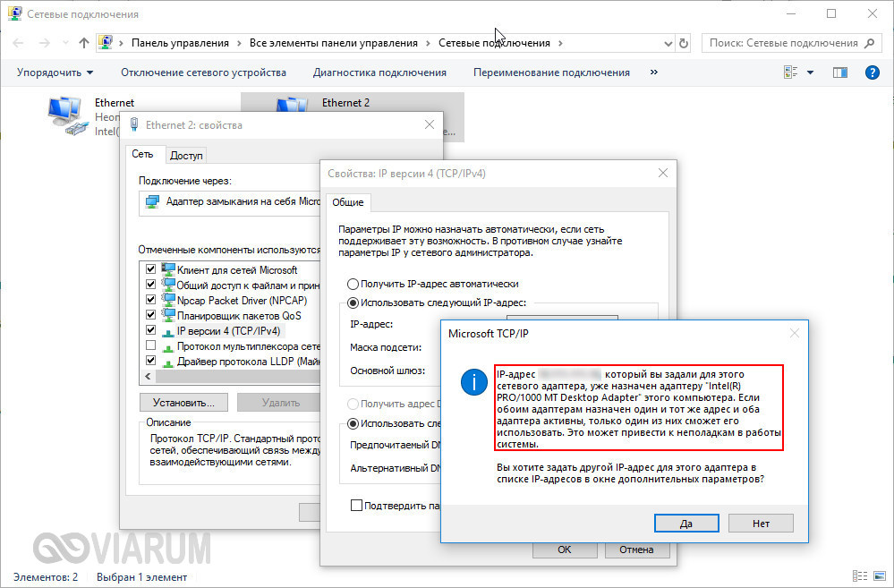Switch to large icons status icon
The height and width of the screenshot is (588, 894).
click(x=880, y=576)
